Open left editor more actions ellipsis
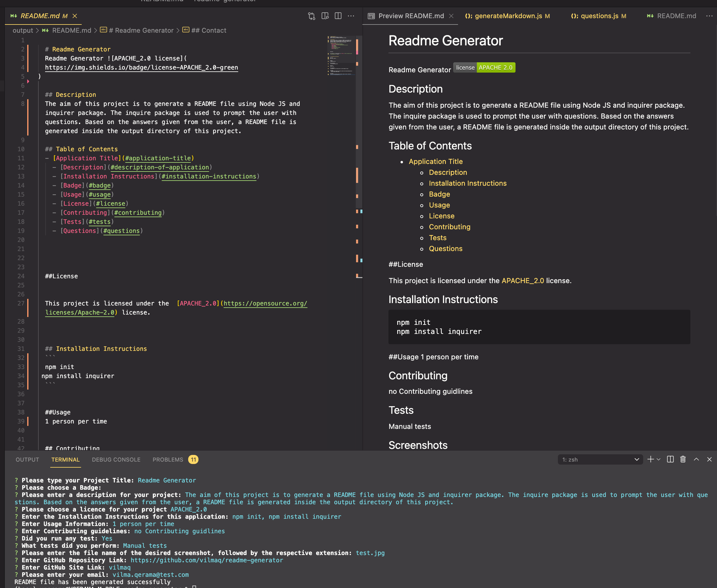717x588 pixels. (x=351, y=16)
